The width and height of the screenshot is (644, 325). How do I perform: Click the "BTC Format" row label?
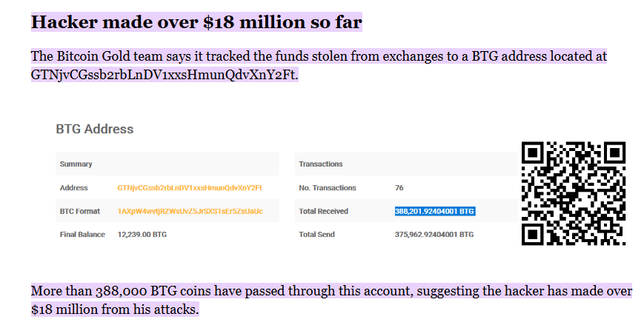[x=80, y=212]
